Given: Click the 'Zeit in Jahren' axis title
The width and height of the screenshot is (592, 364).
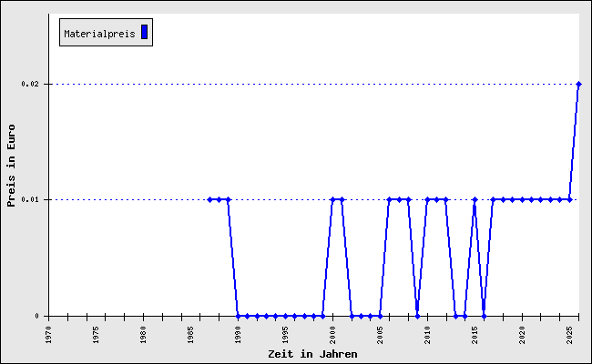Looking at the screenshot, I should coord(312,353).
